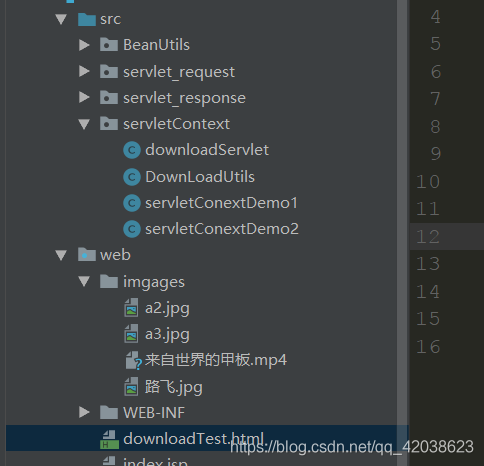Select the web folder label
Image resolution: width=484 pixels, height=466 pixels.
click(x=115, y=255)
